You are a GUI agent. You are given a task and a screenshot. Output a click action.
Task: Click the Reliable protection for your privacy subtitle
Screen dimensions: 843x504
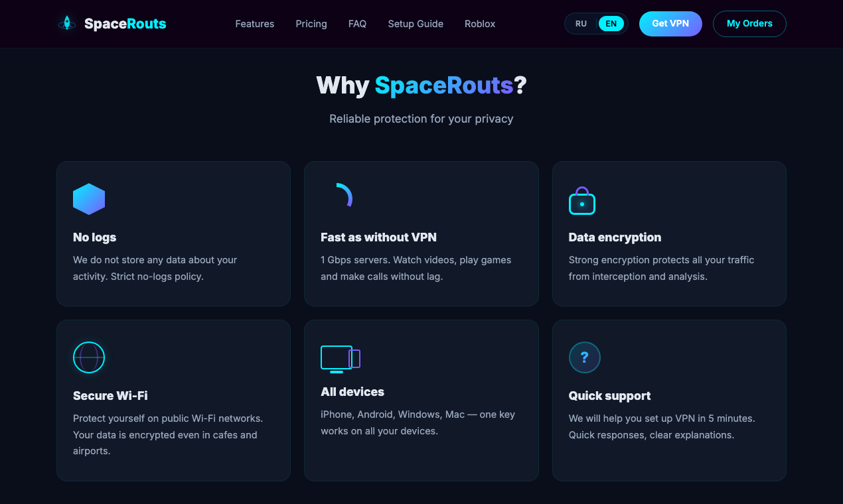pos(421,119)
